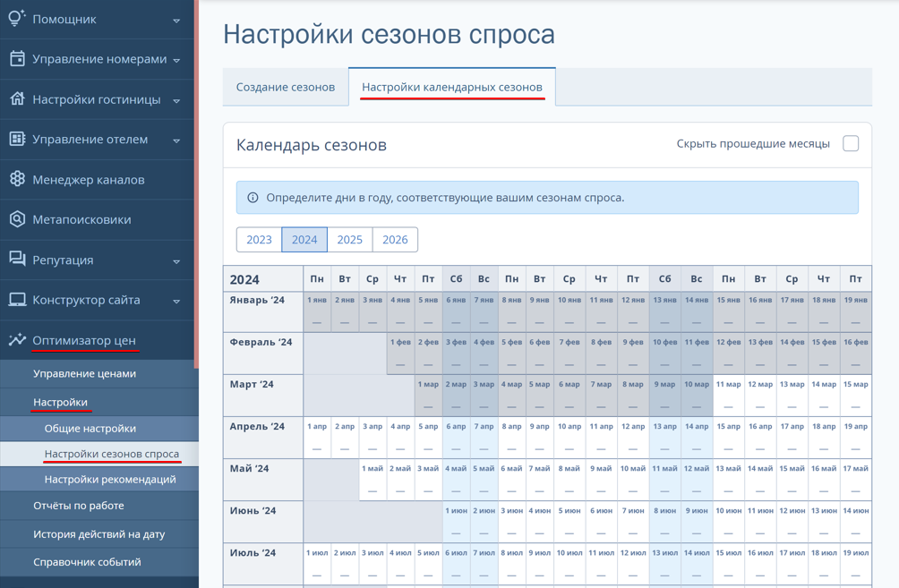Image resolution: width=899 pixels, height=588 pixels.
Task: Expand the Репутация dropdown arrow
Action: (x=176, y=261)
